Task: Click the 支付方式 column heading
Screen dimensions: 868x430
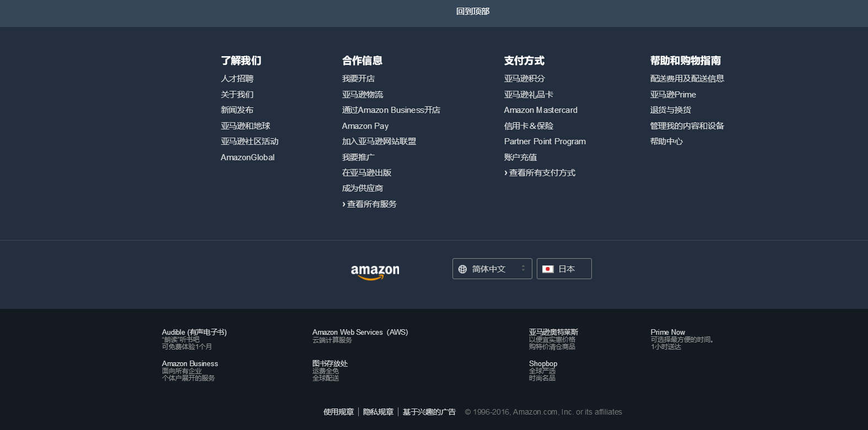Action: coord(524,61)
